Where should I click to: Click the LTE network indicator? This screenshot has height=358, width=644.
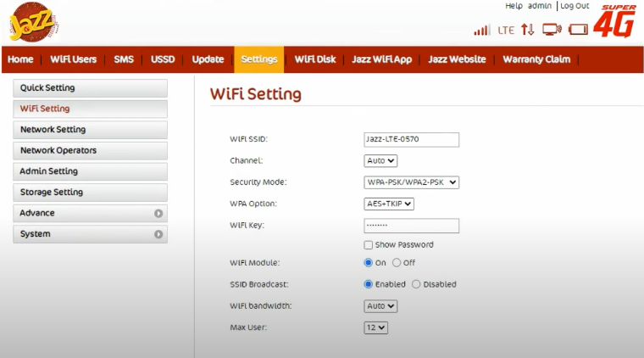pos(506,30)
